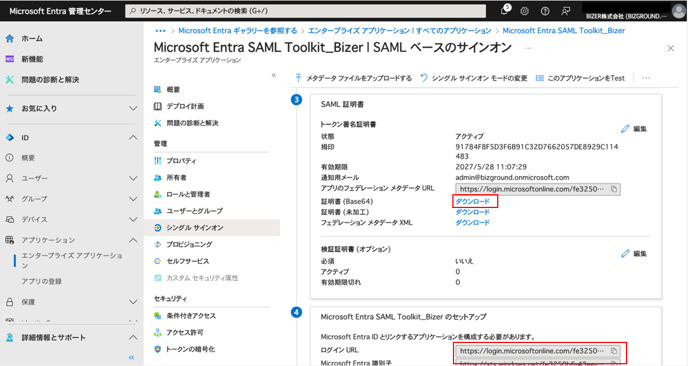Open the help question mark icon
688x366 pixels.
tap(545, 11)
